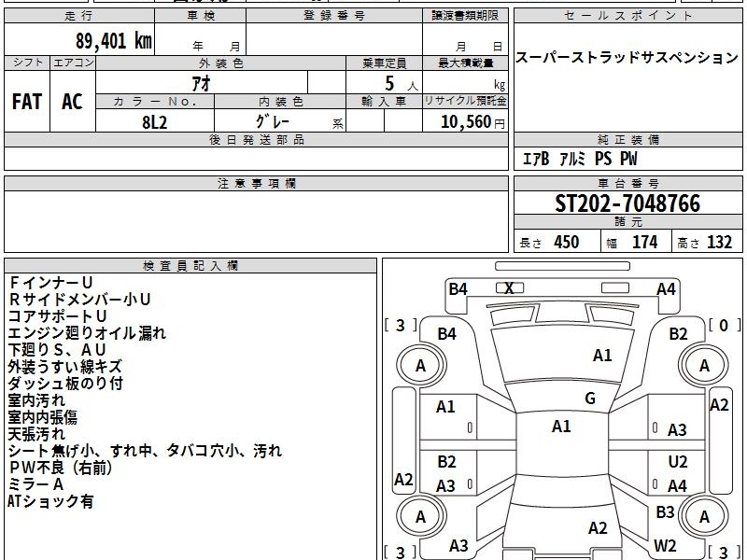This screenshot has height=560, width=747.
Task: Click the 車台番号 header
Action: (627, 184)
